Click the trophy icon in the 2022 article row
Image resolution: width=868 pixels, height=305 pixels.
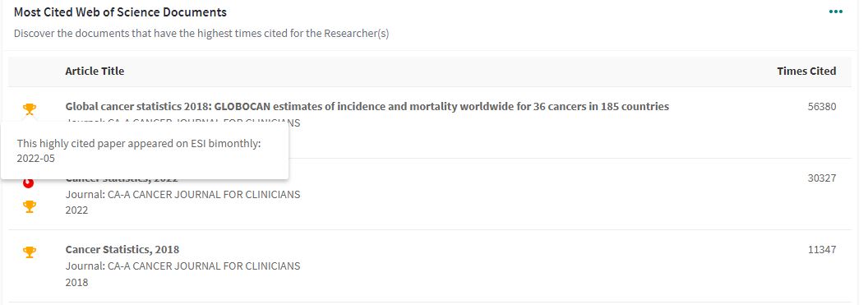[x=30, y=206]
